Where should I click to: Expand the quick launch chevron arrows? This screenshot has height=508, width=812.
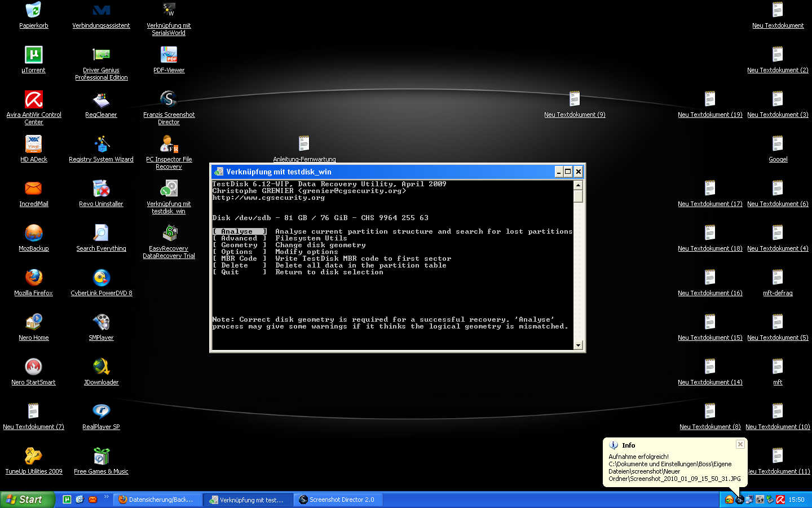click(106, 497)
